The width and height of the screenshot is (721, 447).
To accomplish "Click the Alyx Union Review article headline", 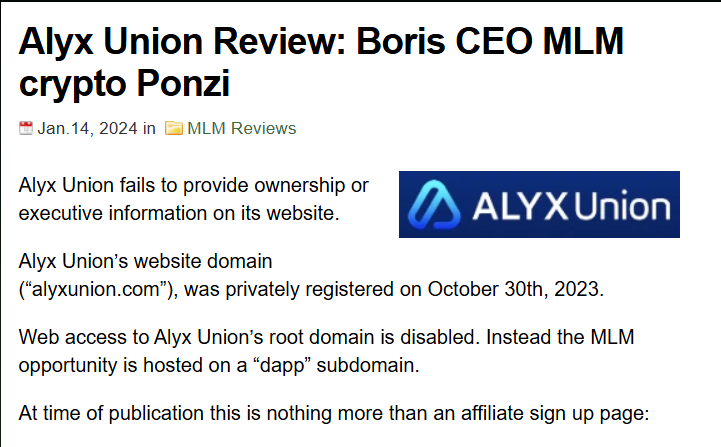I will [321, 62].
